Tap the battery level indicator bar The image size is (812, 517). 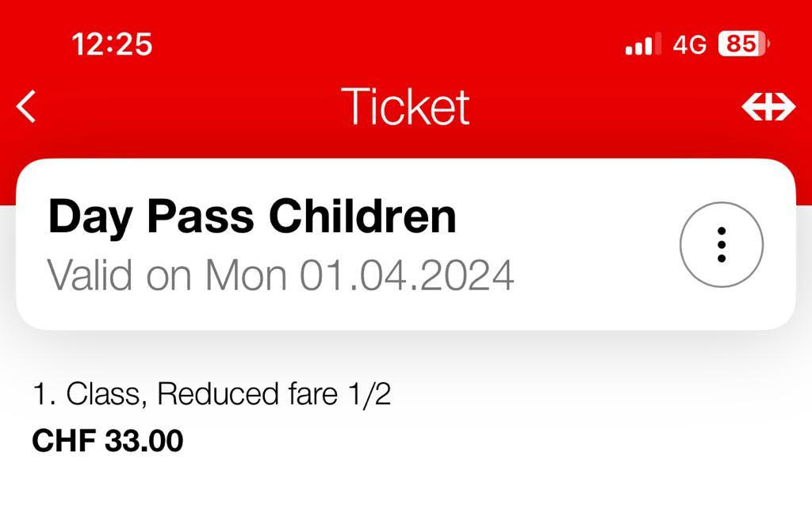tap(743, 44)
